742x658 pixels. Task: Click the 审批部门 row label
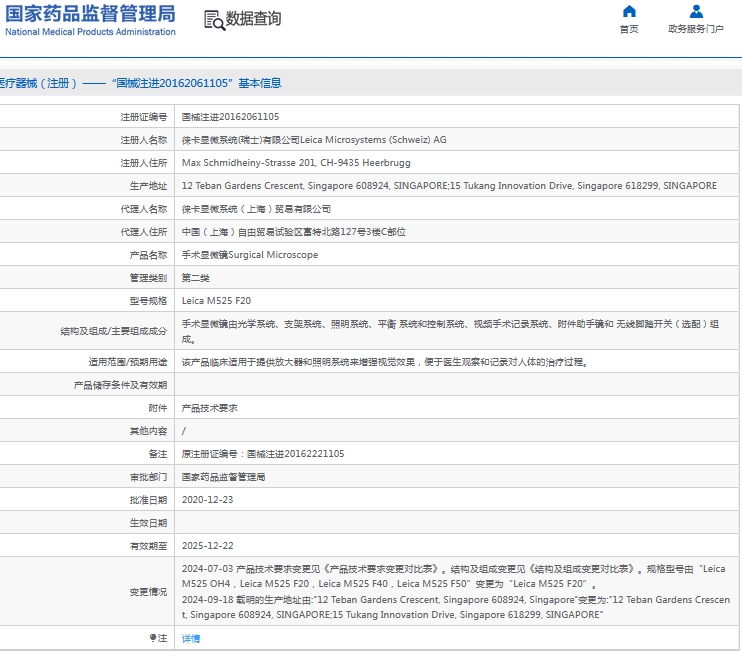tap(149, 477)
